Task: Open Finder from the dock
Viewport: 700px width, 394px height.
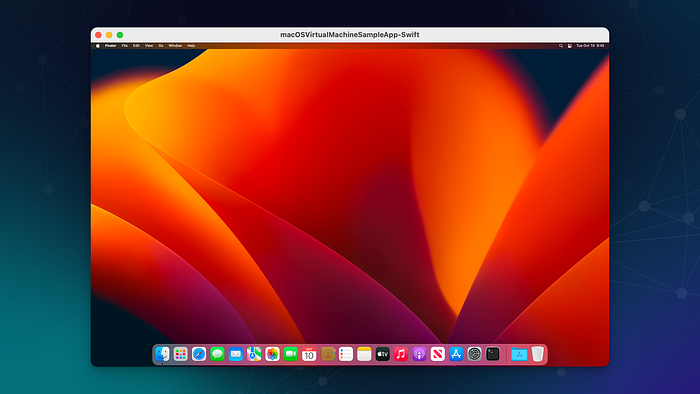Action: click(x=162, y=354)
